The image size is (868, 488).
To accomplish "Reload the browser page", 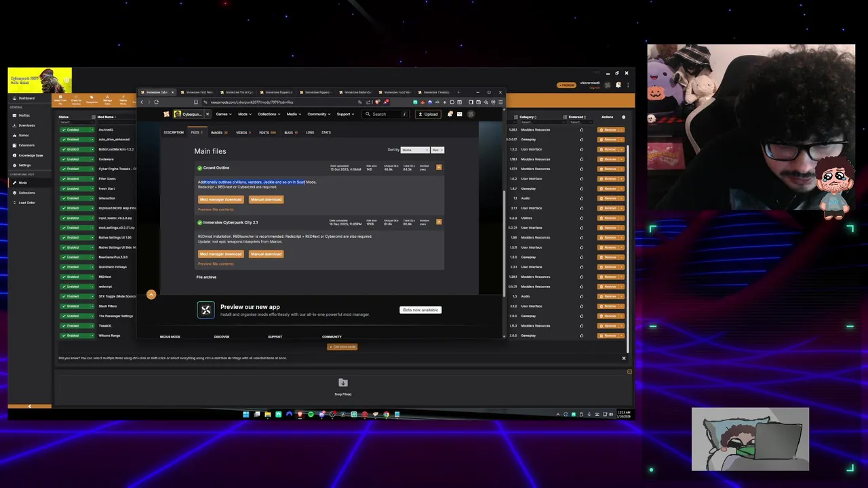I will click(x=157, y=102).
